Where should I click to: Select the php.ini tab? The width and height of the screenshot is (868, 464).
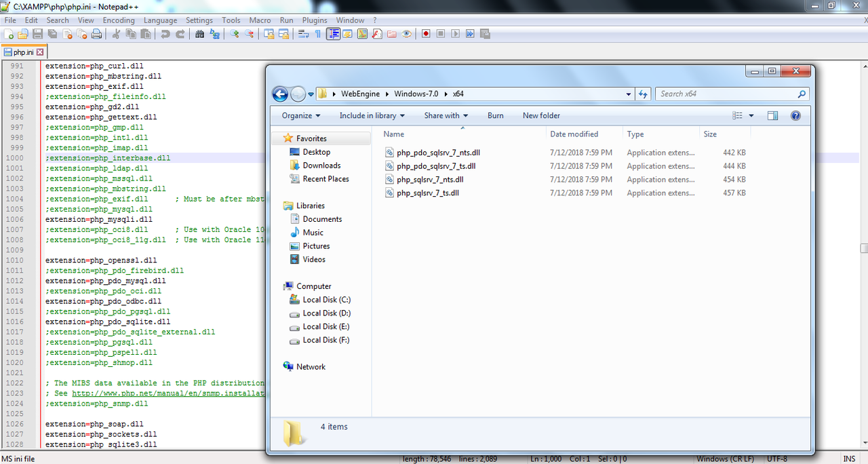(23, 52)
